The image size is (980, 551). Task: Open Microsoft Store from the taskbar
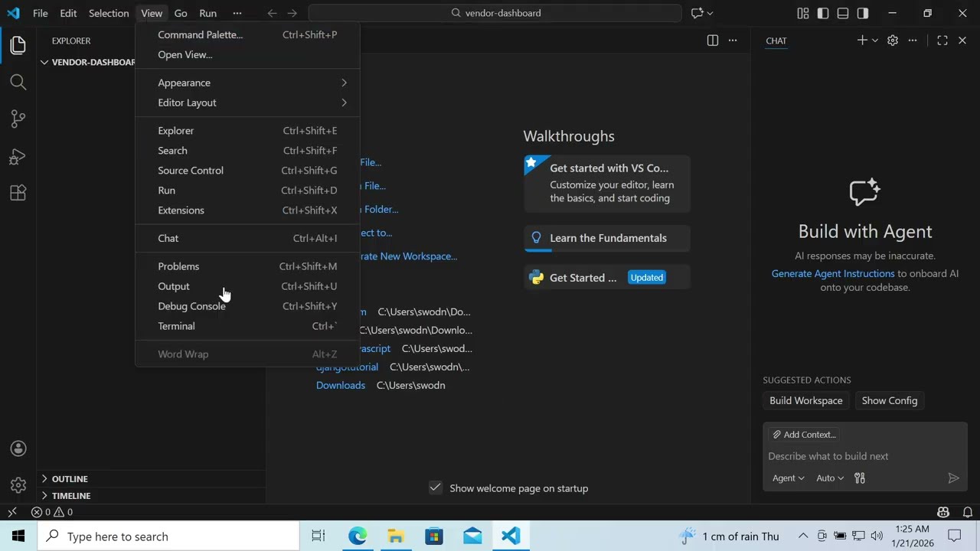434,536
